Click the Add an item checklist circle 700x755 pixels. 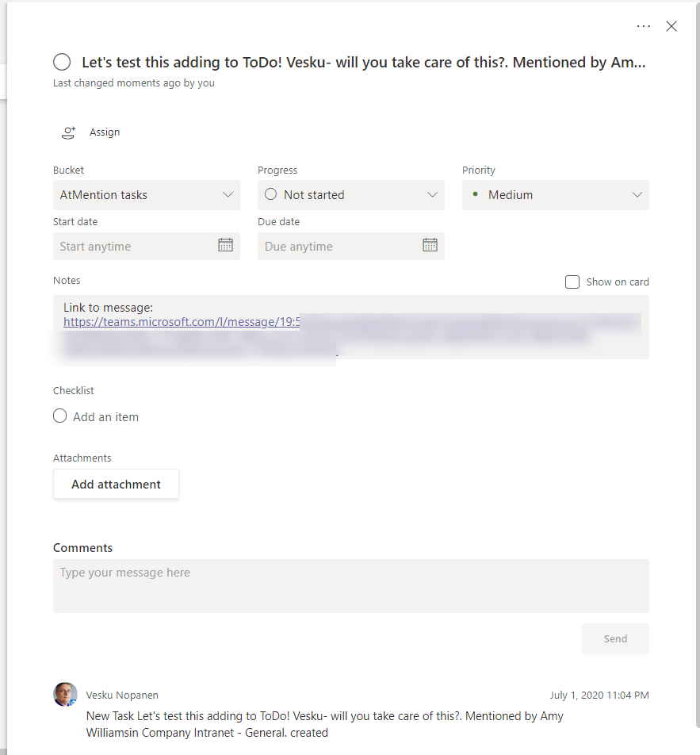(60, 416)
